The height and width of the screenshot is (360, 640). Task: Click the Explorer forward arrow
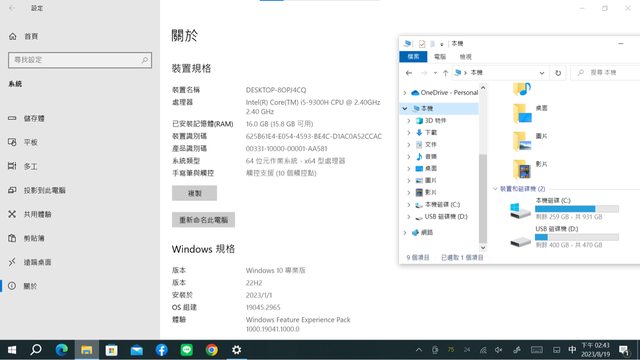(424, 73)
